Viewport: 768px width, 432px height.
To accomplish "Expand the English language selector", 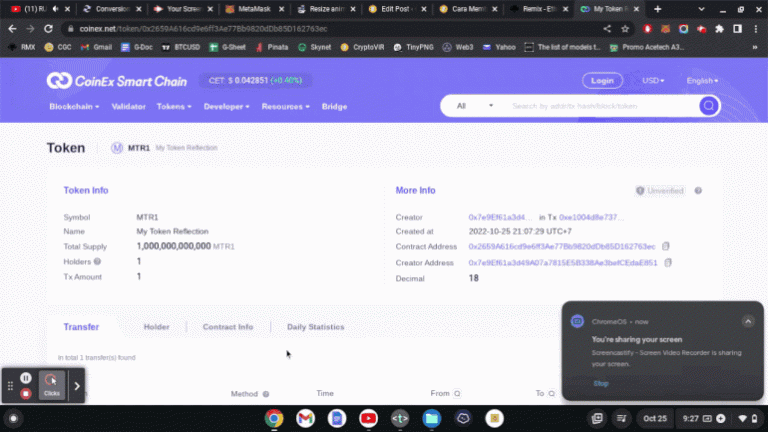I will pyautogui.click(x=701, y=81).
